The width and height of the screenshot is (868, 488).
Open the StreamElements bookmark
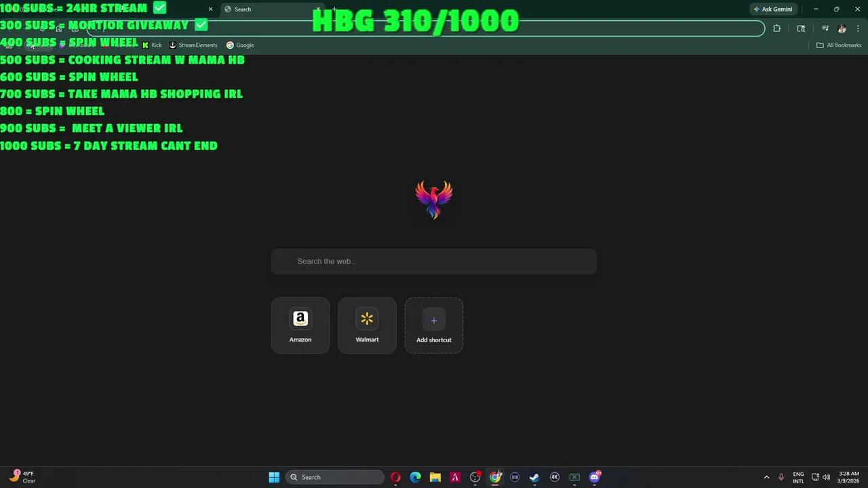click(193, 45)
